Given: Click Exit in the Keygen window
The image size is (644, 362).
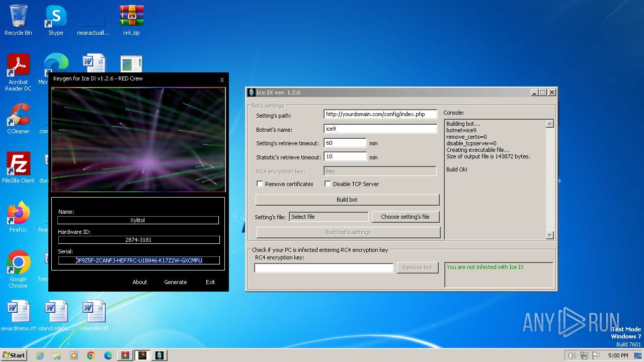Looking at the screenshot, I should click(x=210, y=282).
